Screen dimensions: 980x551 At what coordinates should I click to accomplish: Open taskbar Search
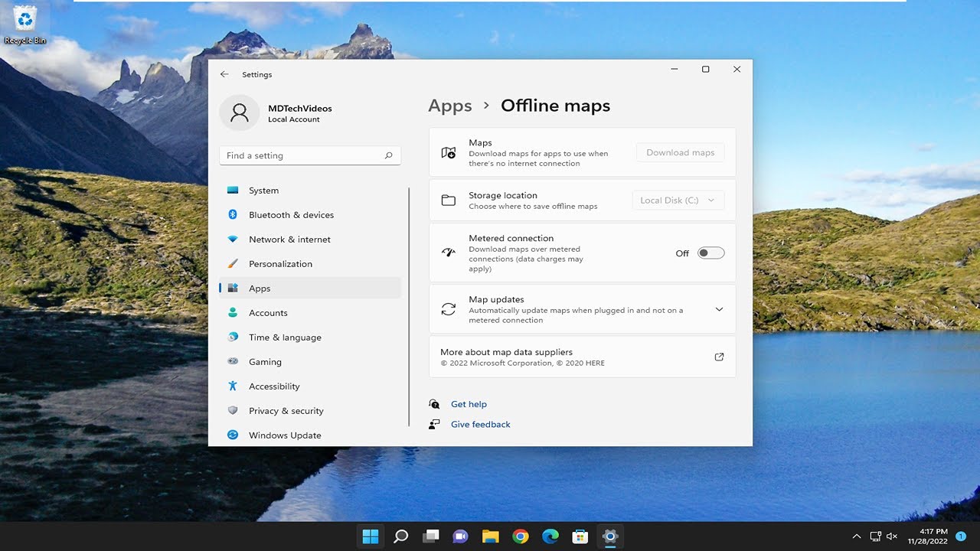400,536
